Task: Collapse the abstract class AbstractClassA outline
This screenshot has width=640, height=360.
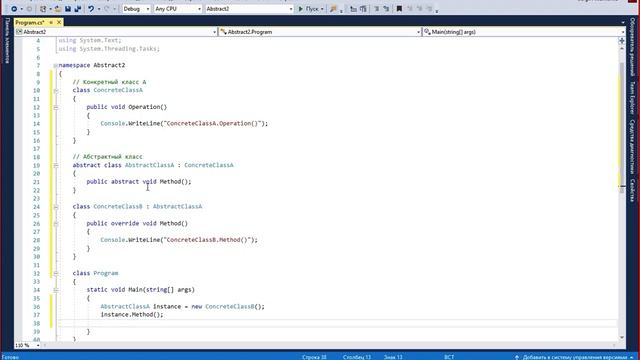Action: pyautogui.click(x=56, y=165)
